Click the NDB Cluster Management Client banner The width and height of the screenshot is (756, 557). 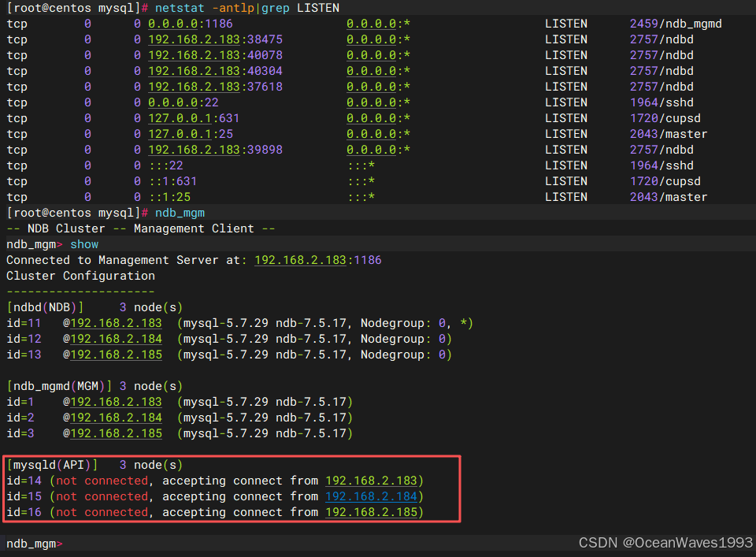141,228
